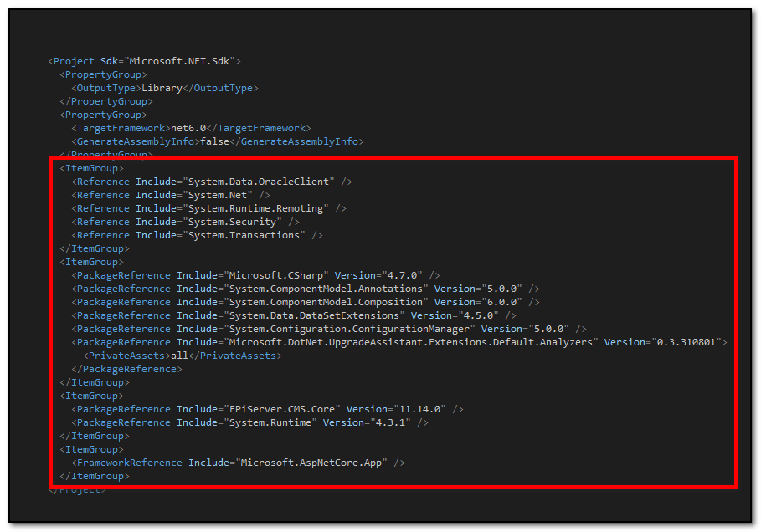Click the "System.Data.DataSetExtensions" package name

coord(314,315)
